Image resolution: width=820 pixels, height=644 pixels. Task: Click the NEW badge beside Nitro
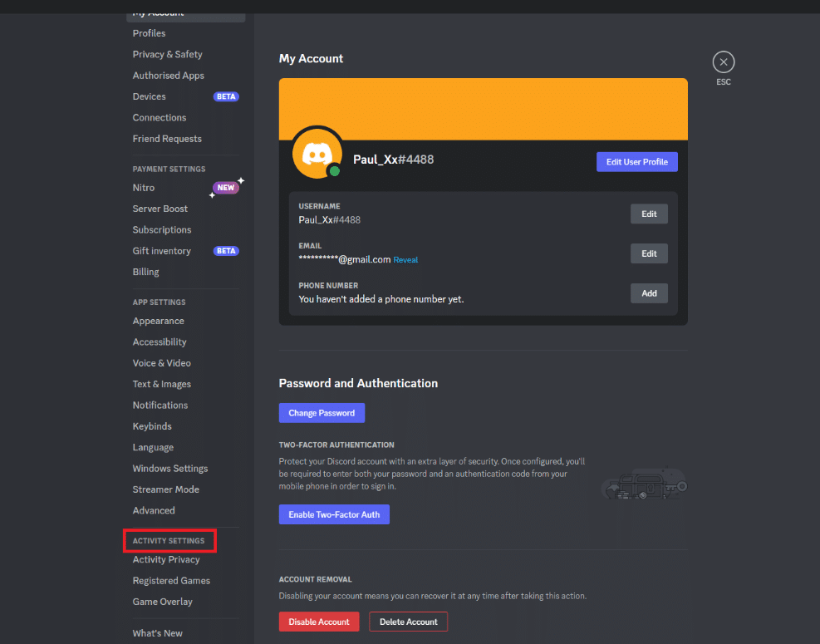pyautogui.click(x=226, y=187)
